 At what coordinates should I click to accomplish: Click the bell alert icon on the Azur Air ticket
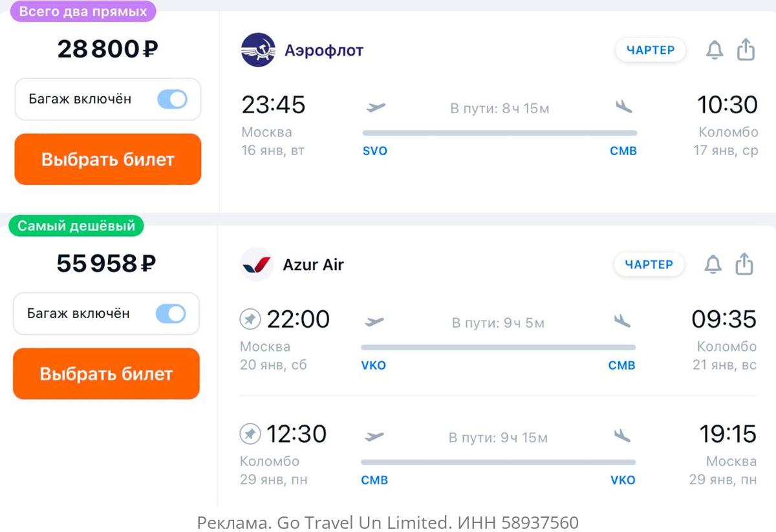point(713,264)
